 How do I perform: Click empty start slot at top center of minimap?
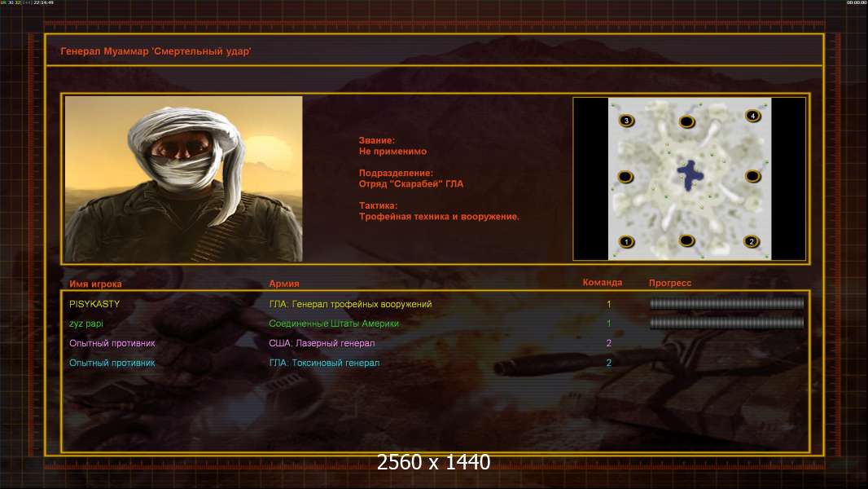tap(686, 121)
